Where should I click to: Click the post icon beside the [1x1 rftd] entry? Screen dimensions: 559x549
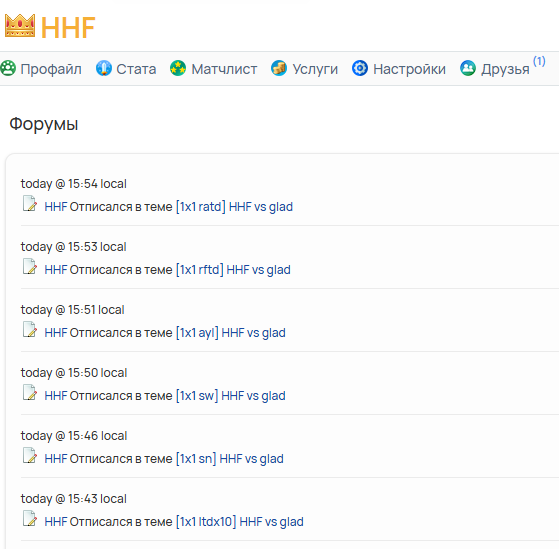pyautogui.click(x=30, y=267)
